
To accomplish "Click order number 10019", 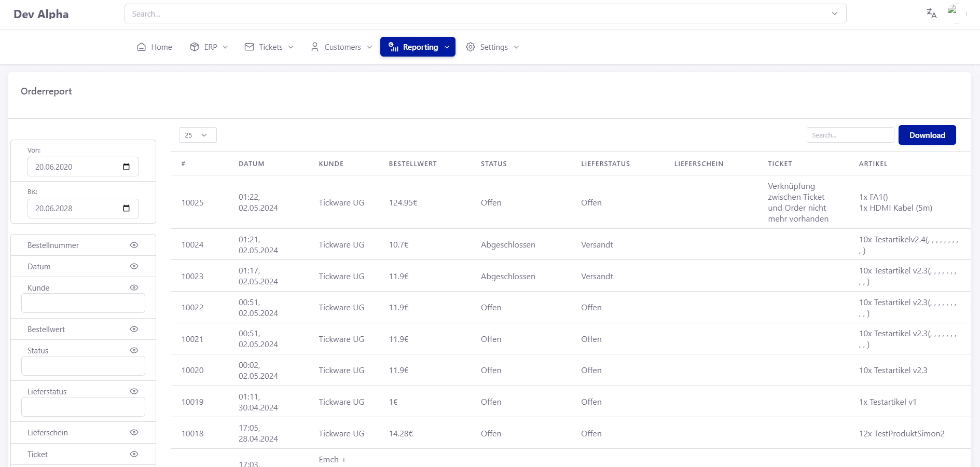I will (192, 402).
